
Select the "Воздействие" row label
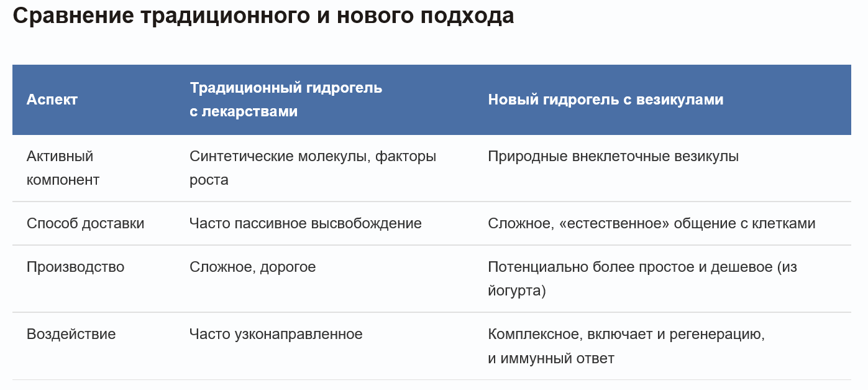coord(71,334)
